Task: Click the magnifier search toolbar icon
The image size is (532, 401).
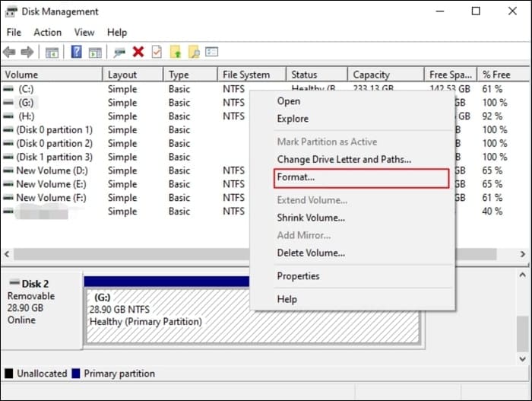Action: (x=194, y=52)
